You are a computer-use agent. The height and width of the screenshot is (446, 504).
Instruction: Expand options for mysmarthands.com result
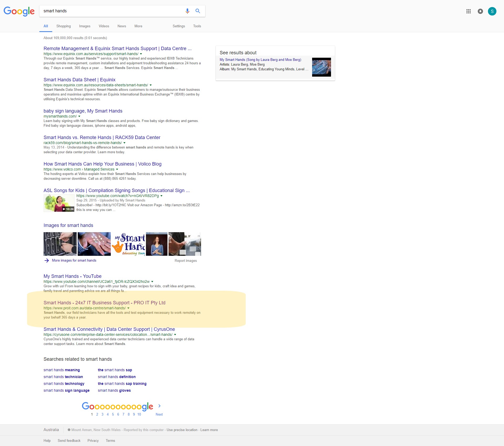pos(79,116)
